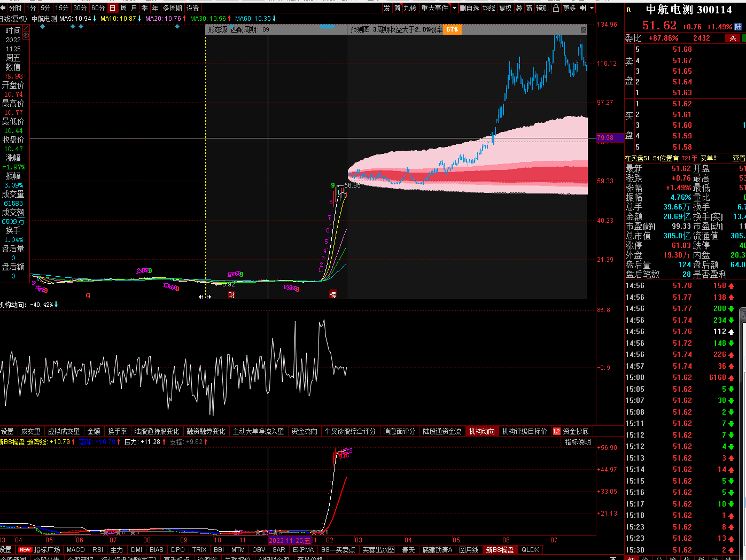
Task: Select the EXPMA indicator tab
Action: [x=303, y=549]
